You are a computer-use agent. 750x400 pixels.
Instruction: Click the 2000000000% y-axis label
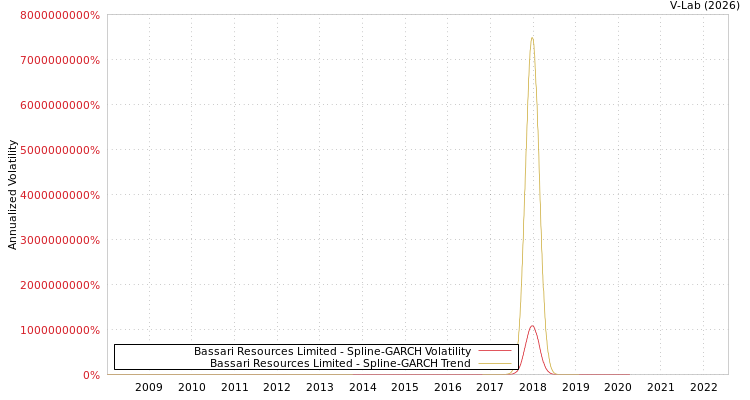[60, 285]
